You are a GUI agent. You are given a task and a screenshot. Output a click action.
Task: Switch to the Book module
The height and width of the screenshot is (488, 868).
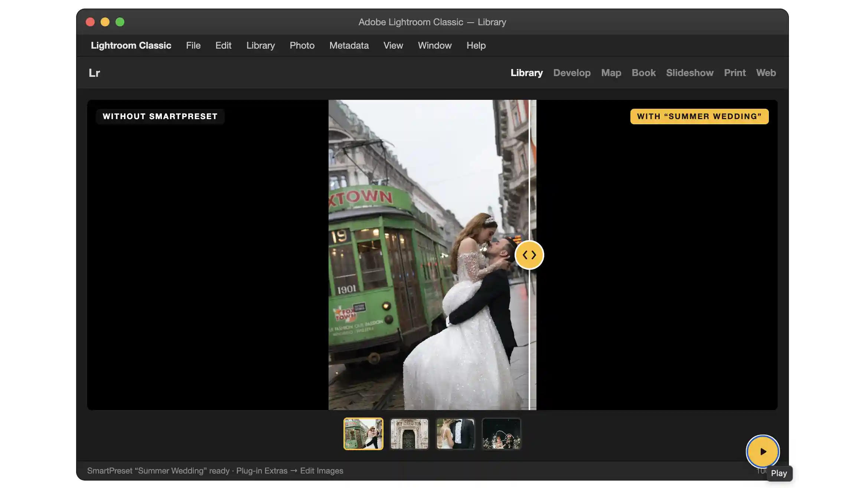[643, 73]
